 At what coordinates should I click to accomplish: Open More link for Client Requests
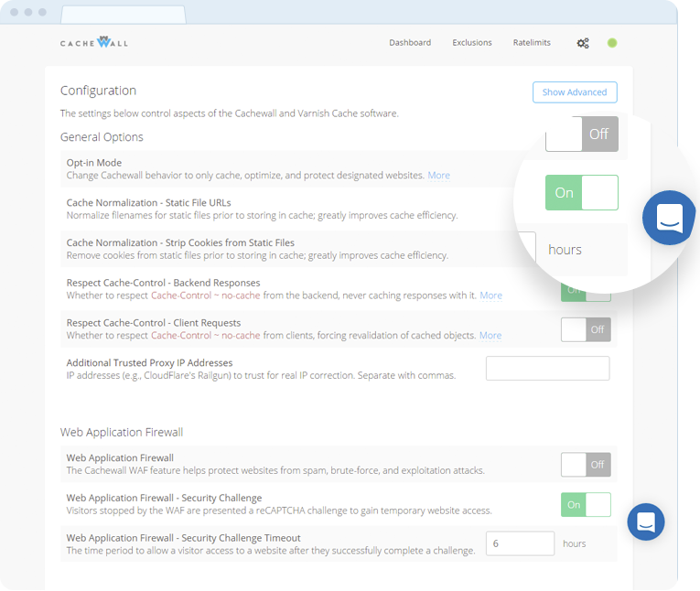pyautogui.click(x=490, y=335)
